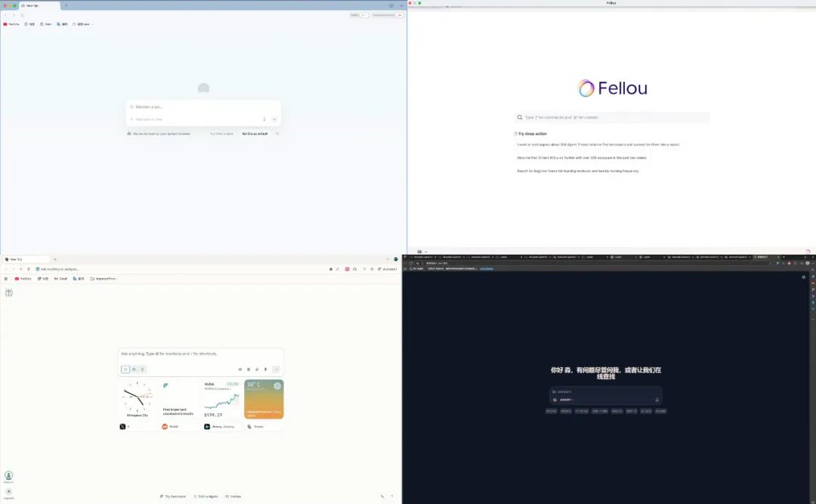Click the blue bookmark link in the dark browser
Screen dimensions: 816x504
tap(486, 269)
